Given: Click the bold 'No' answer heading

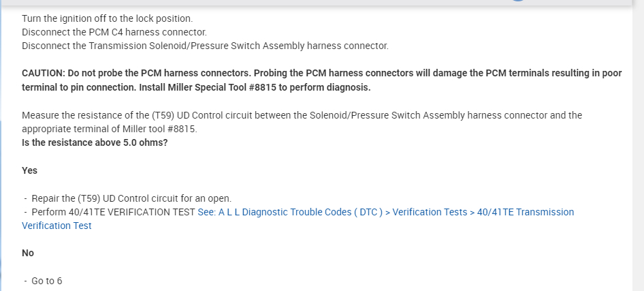Looking at the screenshot, I should coord(28,253).
